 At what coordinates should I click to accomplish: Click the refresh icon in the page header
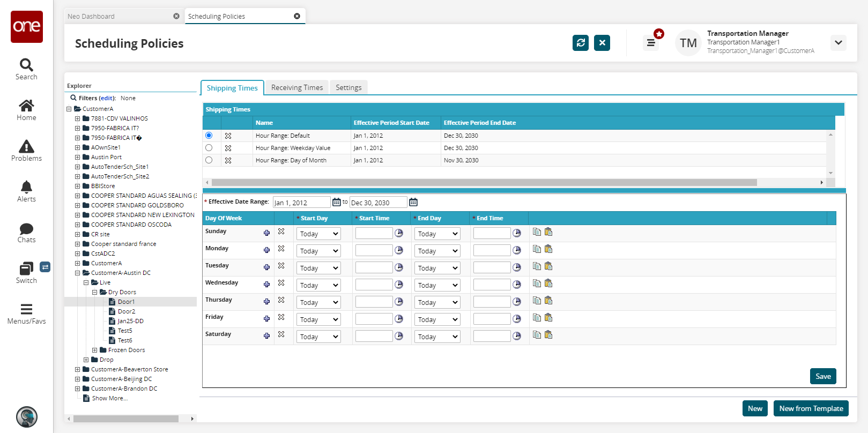[x=580, y=43]
